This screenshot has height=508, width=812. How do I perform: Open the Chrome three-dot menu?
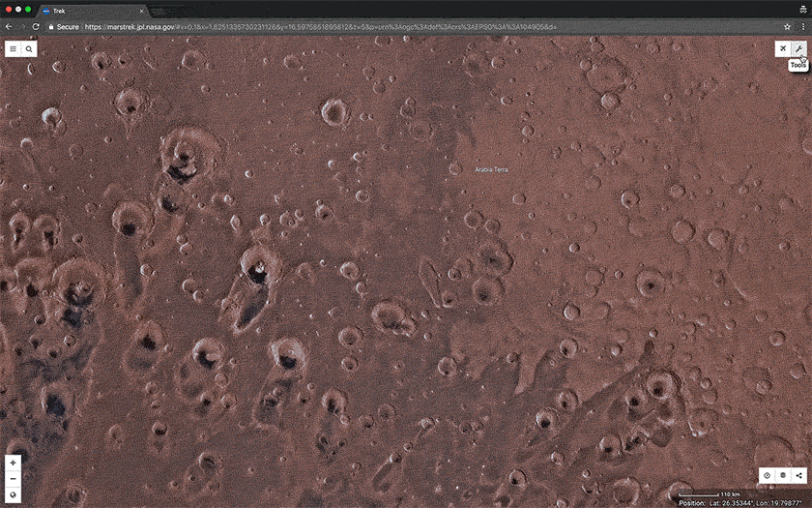(x=802, y=27)
